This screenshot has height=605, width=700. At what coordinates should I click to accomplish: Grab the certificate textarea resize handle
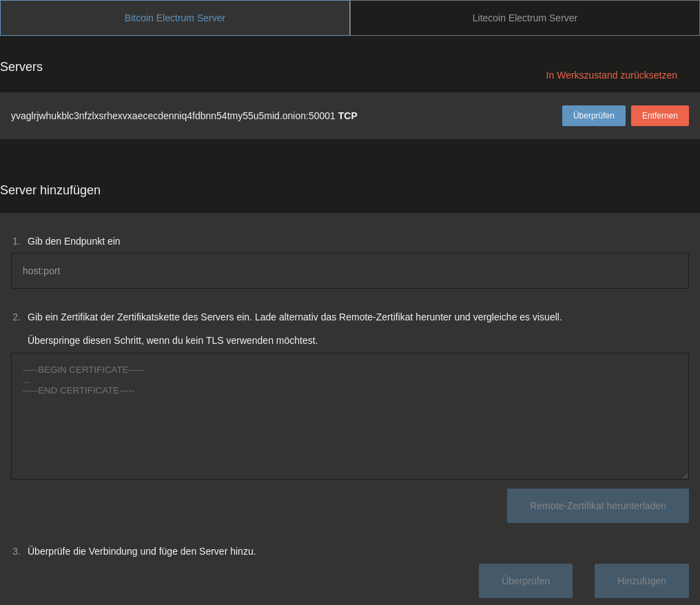[x=685, y=475]
